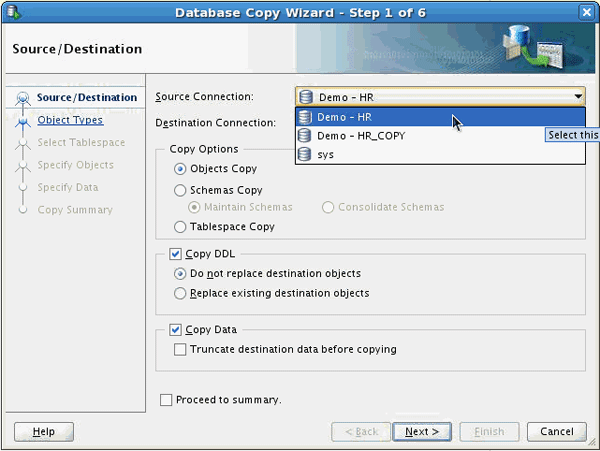The image size is (600, 451).
Task: Close the wizard with title bar X
Action: click(586, 13)
